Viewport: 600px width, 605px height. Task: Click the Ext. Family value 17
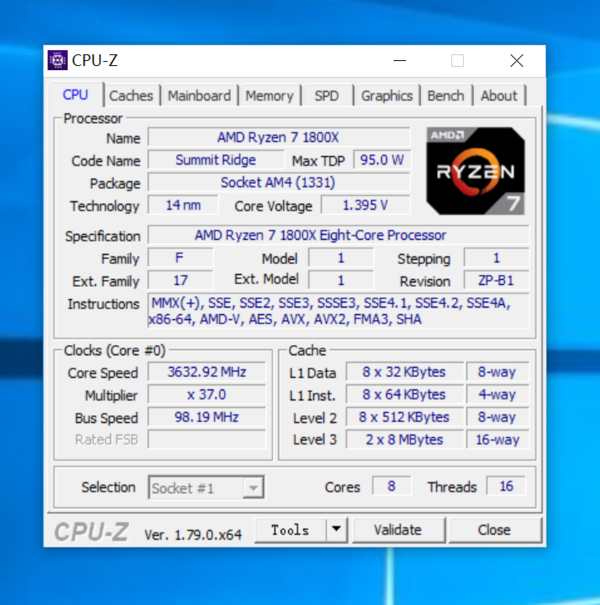coord(180,280)
